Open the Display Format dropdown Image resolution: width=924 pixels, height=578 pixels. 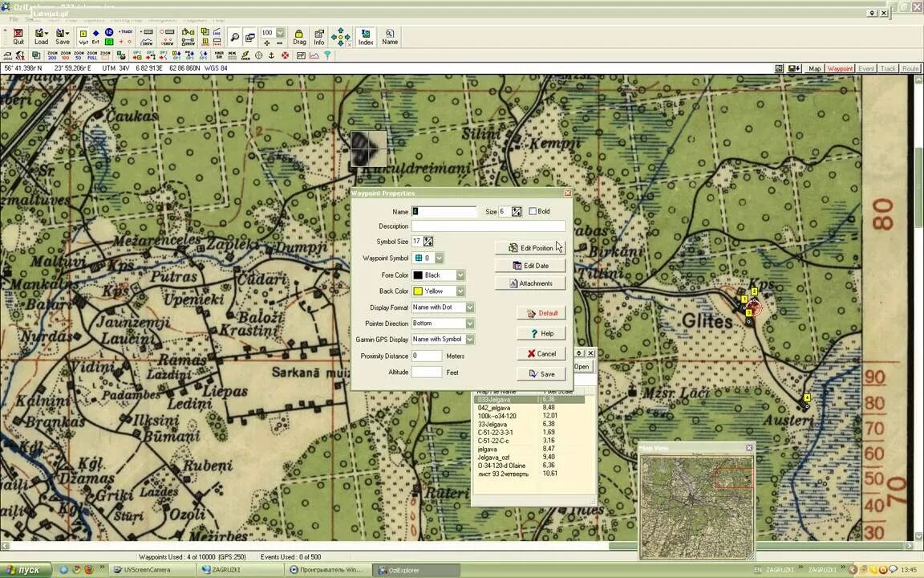(x=470, y=307)
